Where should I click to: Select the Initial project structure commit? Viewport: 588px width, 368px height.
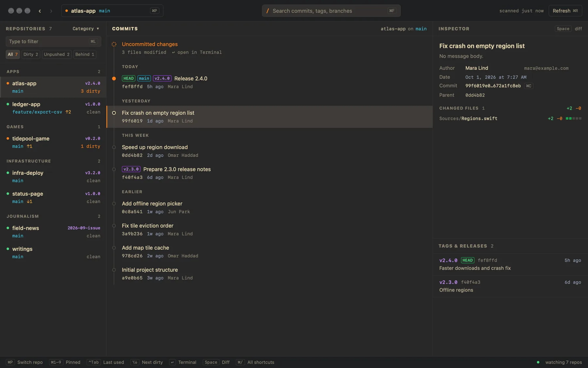[269, 274]
